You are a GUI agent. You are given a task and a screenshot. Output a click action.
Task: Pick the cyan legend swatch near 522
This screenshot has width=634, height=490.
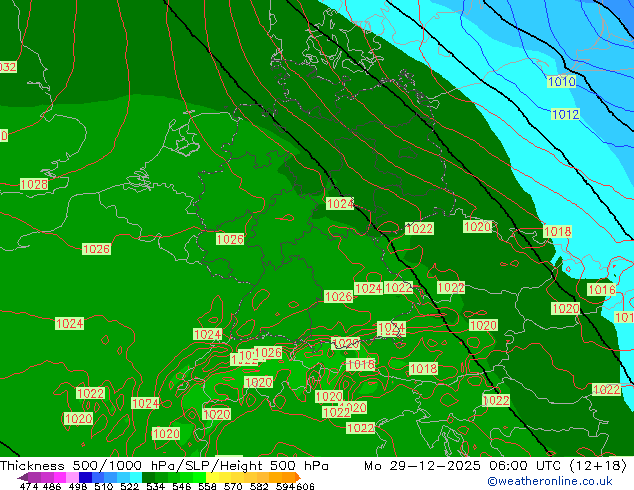[x=136, y=477]
